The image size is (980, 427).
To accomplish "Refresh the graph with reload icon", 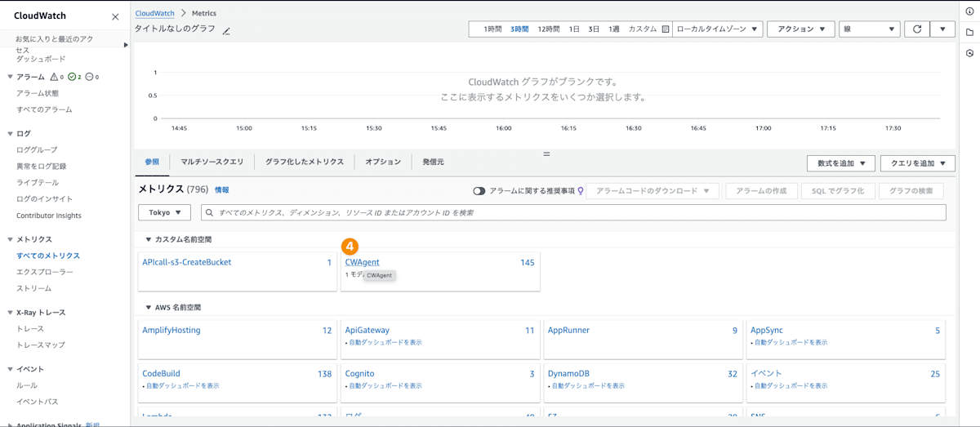I will tap(916, 29).
